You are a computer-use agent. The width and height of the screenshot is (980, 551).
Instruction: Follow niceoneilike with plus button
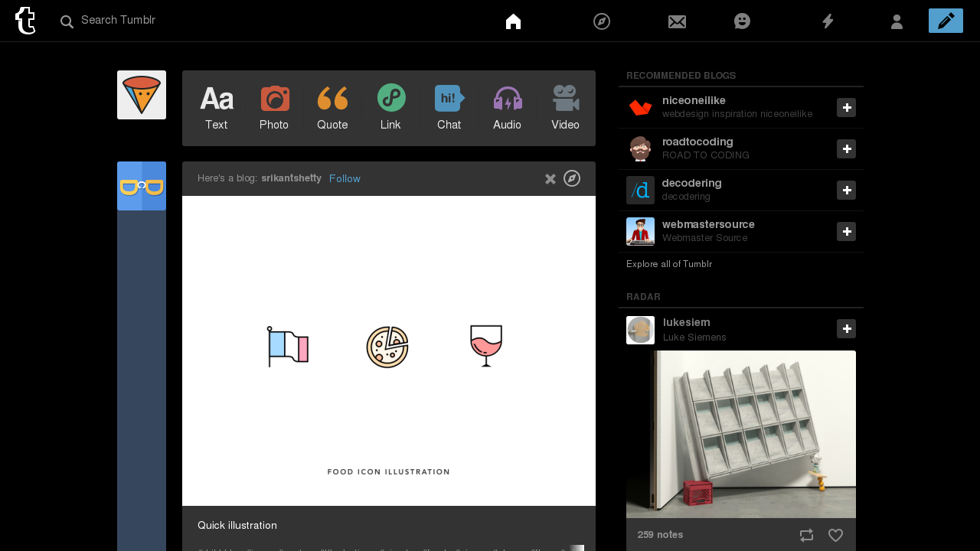846,108
